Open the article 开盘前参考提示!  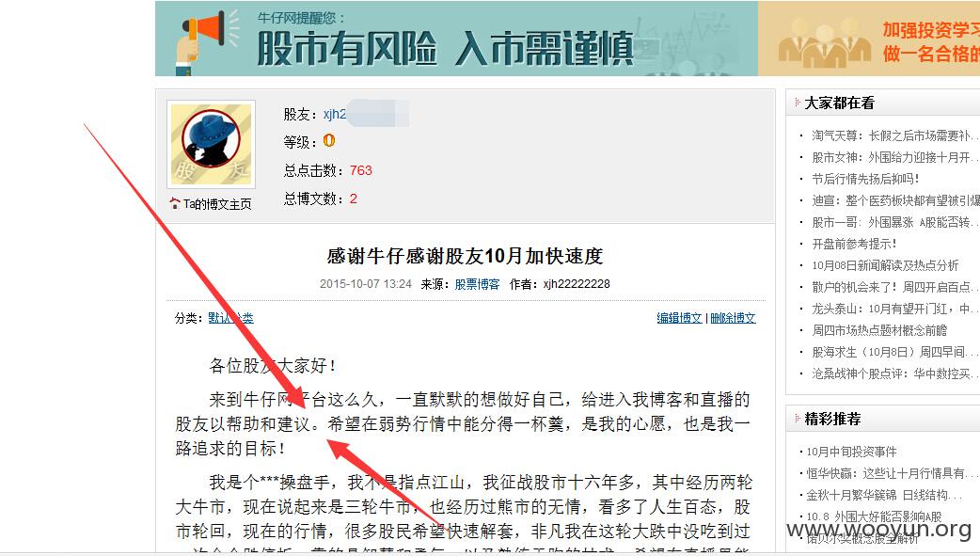point(854,244)
